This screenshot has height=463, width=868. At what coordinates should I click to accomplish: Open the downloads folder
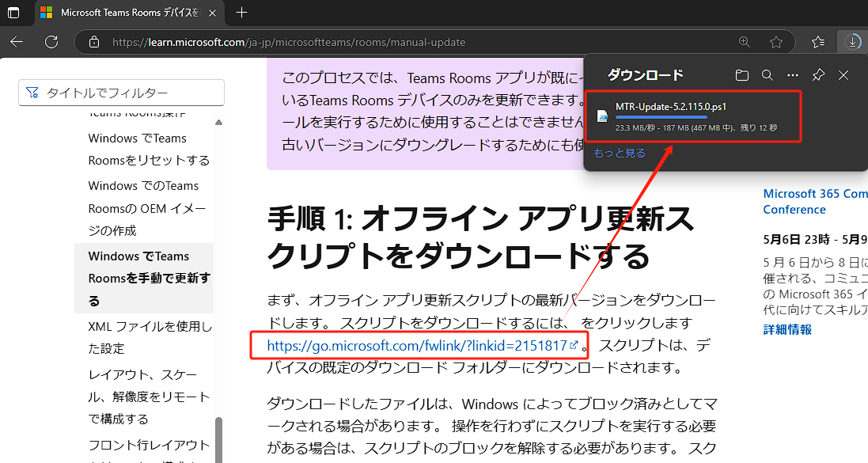[741, 75]
